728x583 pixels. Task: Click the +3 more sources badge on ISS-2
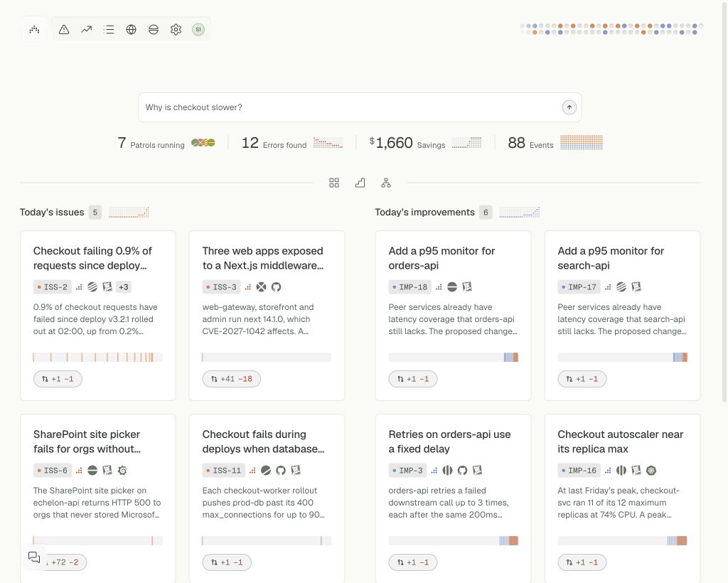click(x=124, y=287)
